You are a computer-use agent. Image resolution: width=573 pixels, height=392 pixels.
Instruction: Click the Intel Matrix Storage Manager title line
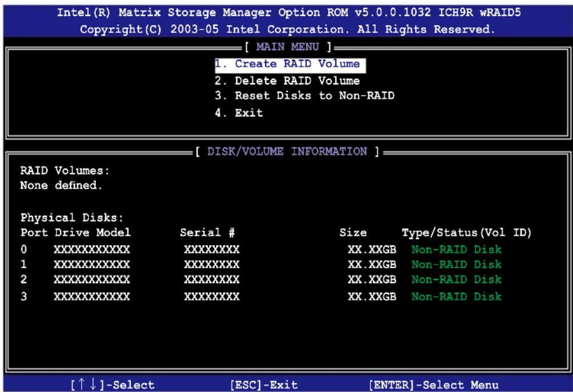[289, 13]
